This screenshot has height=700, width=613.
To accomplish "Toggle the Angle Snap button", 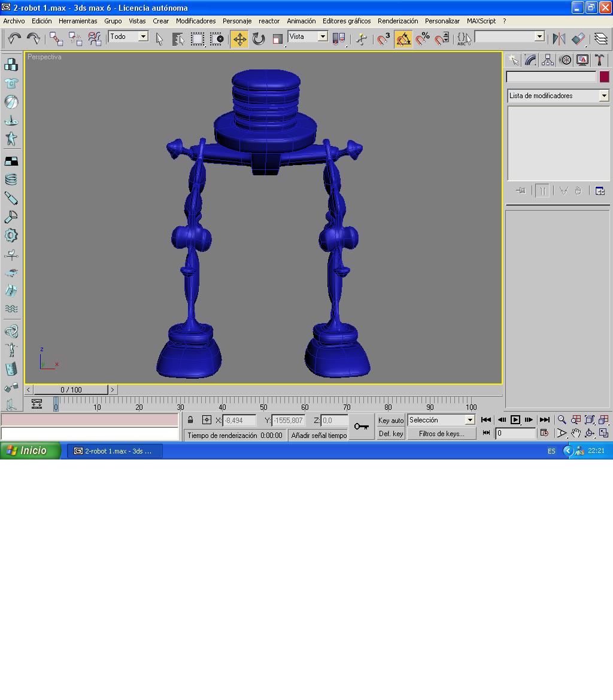I will (x=403, y=39).
